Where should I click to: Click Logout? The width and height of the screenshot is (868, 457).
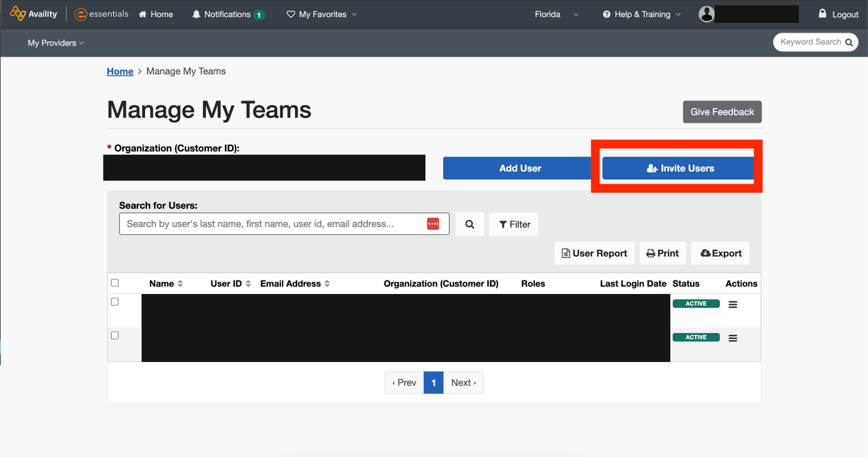point(838,14)
